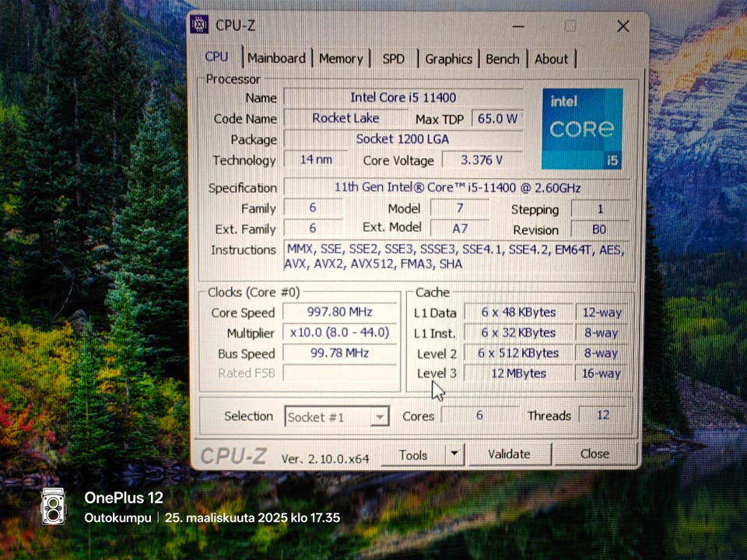Click the L1 Data '12-way' associativity

tap(602, 313)
